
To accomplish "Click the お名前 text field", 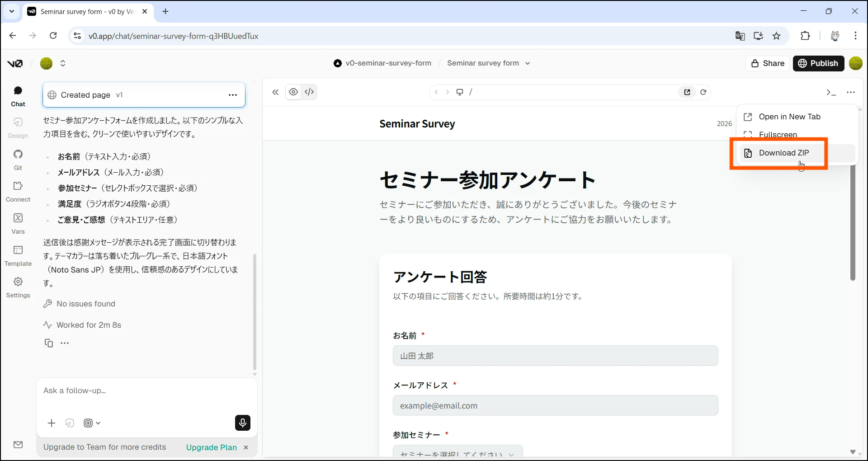I will point(555,356).
